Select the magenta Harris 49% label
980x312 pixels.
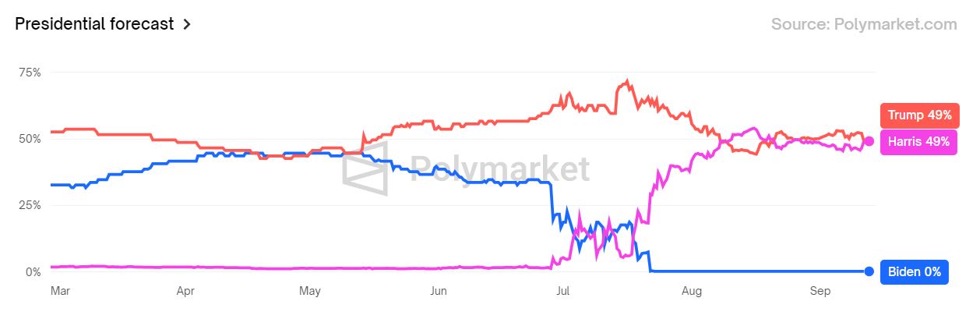tap(918, 142)
